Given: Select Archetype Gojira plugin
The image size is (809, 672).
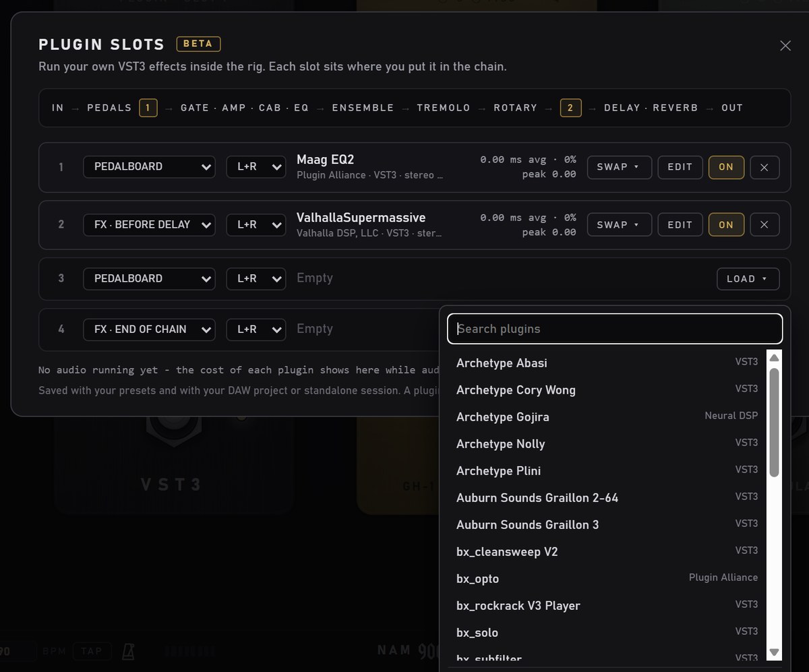Looking at the screenshot, I should point(607,417).
